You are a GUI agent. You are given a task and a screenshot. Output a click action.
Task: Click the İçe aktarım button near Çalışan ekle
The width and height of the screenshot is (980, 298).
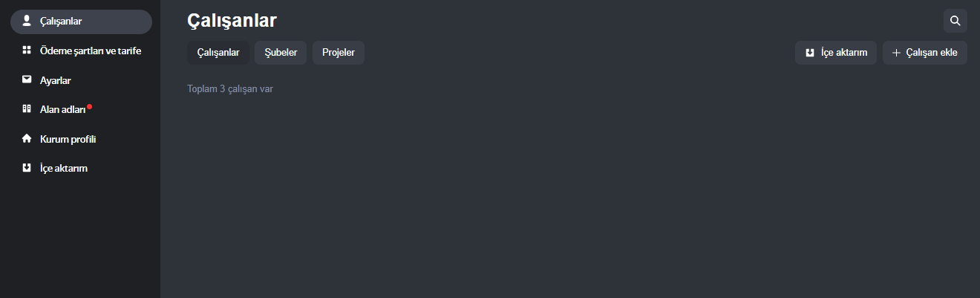836,53
